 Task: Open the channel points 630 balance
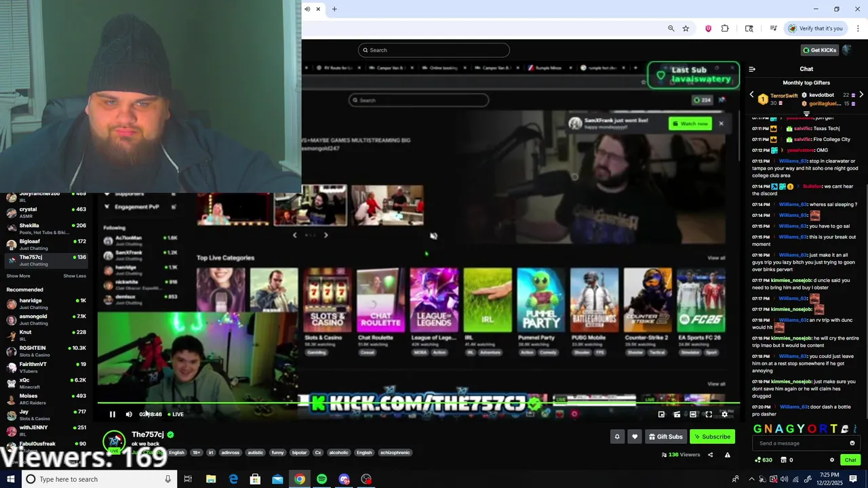[x=764, y=460]
